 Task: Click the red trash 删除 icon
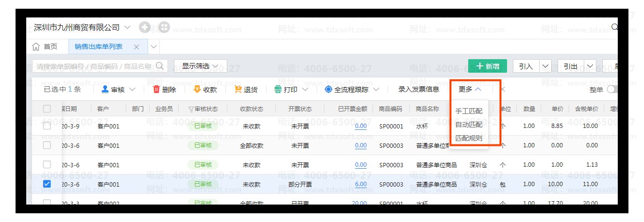point(156,89)
